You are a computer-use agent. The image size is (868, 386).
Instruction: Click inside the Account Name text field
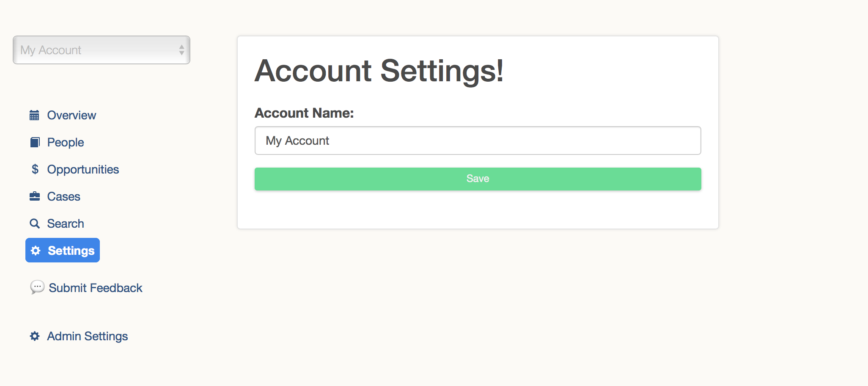477,140
